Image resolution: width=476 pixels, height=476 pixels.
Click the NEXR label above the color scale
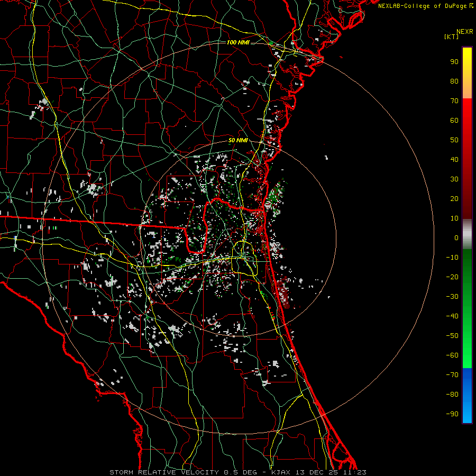click(x=465, y=32)
